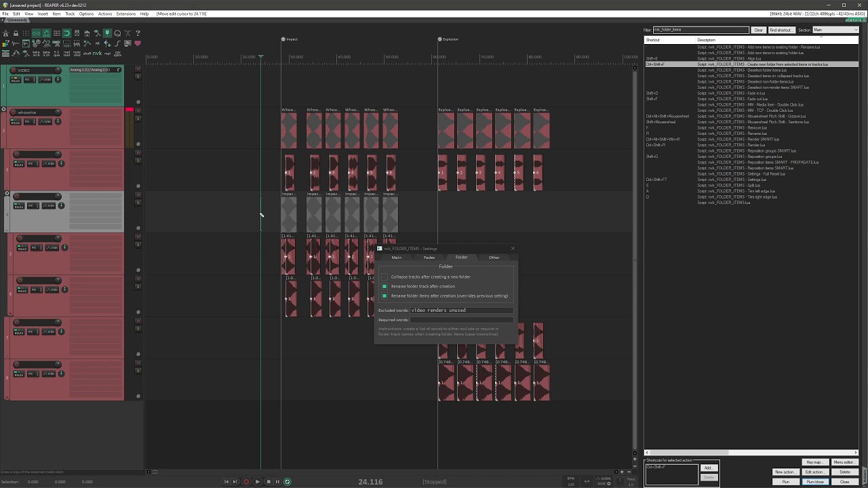The height and width of the screenshot is (488, 868).
Task: Click the Run/close button
Action: pos(815,482)
